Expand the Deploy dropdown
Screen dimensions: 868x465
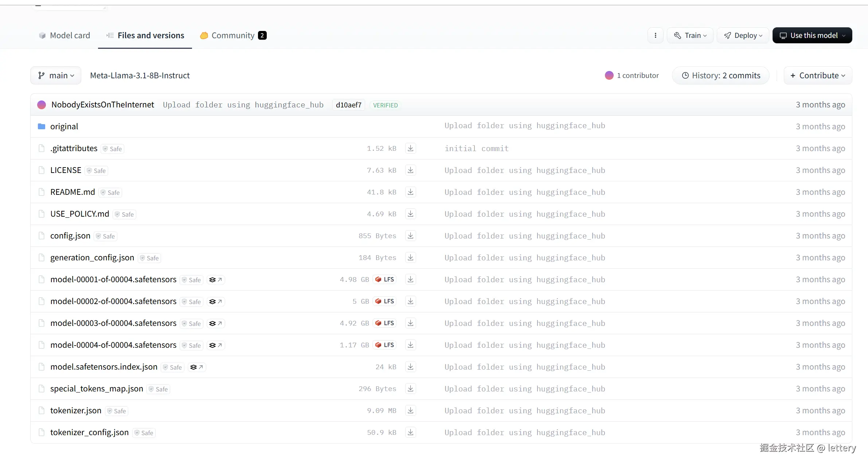pos(743,35)
